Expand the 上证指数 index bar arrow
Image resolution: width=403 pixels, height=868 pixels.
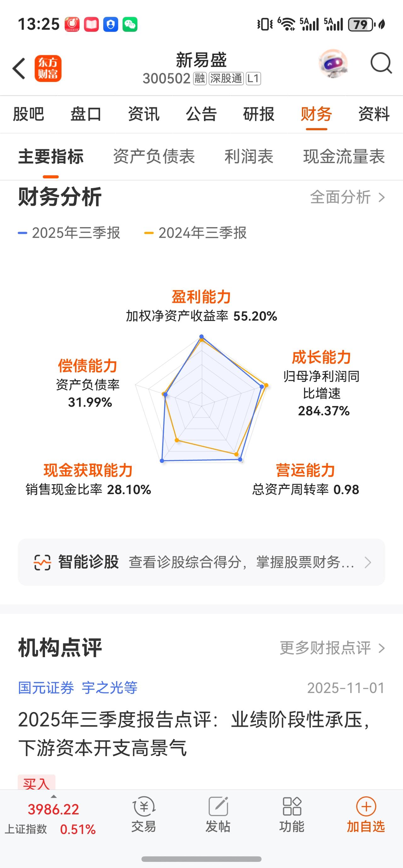pos(54,796)
